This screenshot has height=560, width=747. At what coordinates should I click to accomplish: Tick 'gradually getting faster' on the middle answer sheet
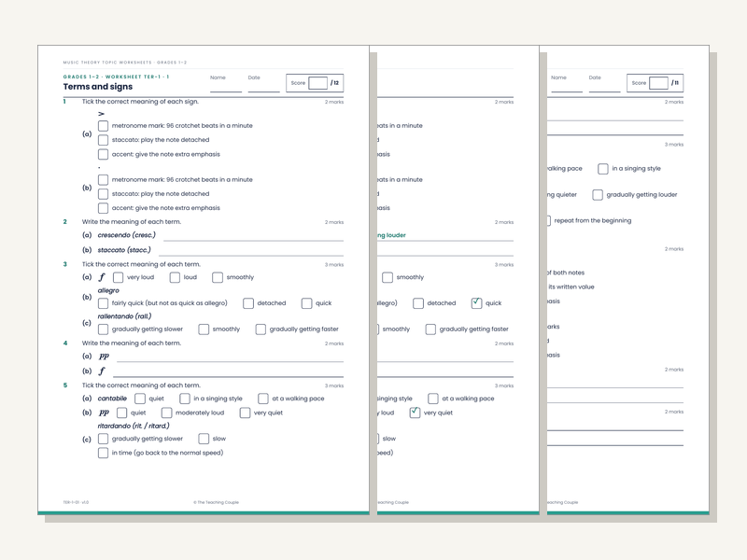coord(430,329)
